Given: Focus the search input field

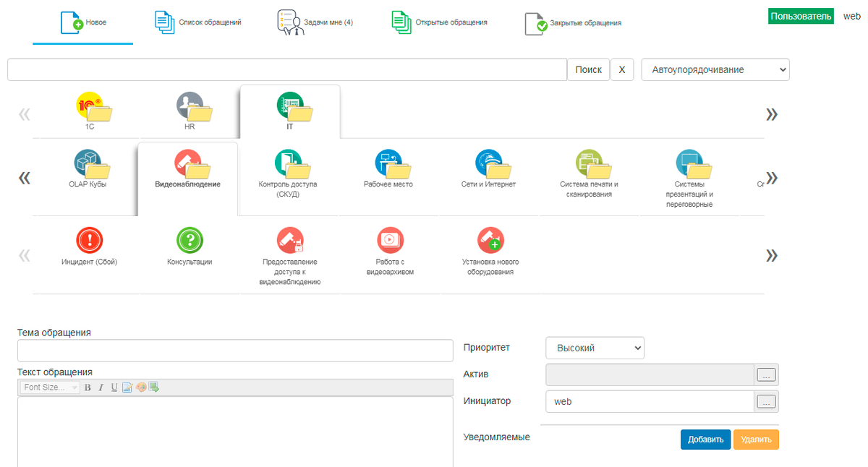Looking at the screenshot, I should (287, 69).
